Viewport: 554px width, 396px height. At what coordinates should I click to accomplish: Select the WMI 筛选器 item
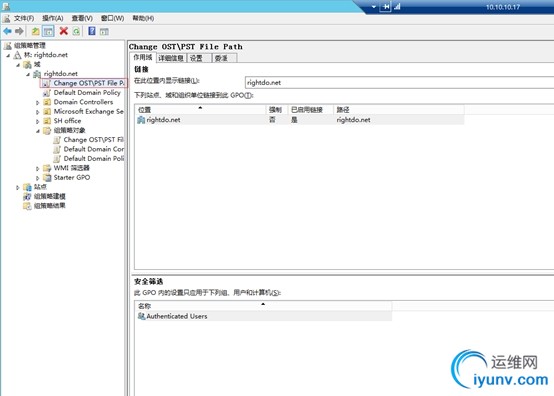[72, 168]
